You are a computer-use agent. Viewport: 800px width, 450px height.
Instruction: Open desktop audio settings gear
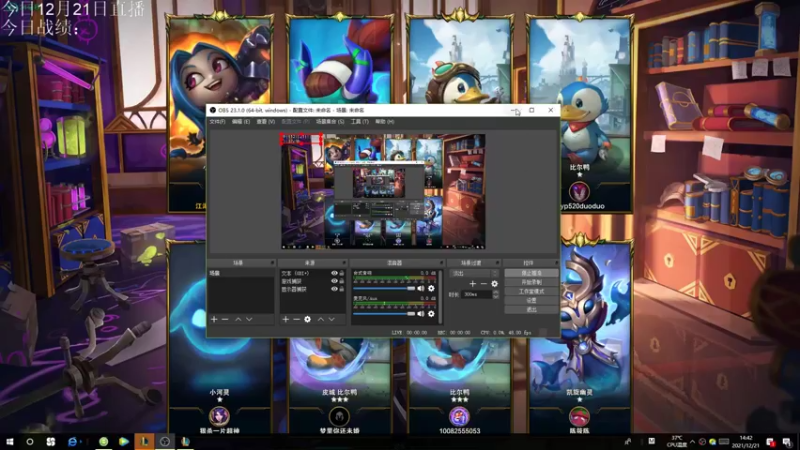coord(431,289)
